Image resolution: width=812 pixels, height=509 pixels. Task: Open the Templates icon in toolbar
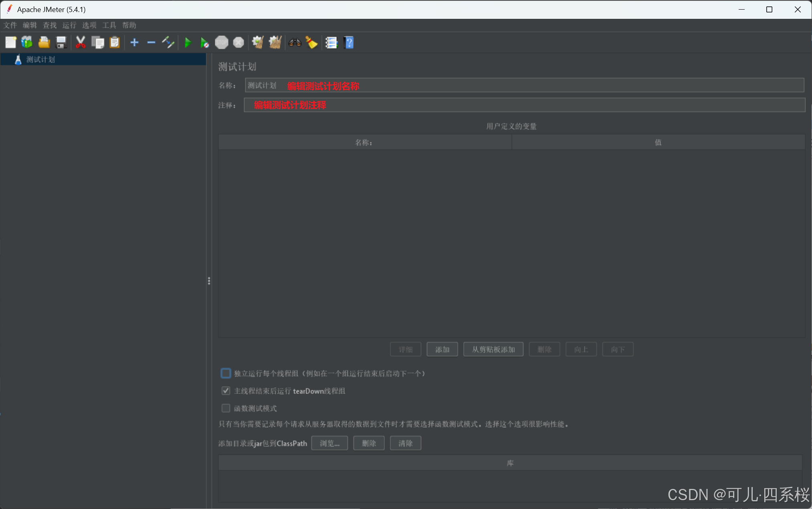(27, 43)
